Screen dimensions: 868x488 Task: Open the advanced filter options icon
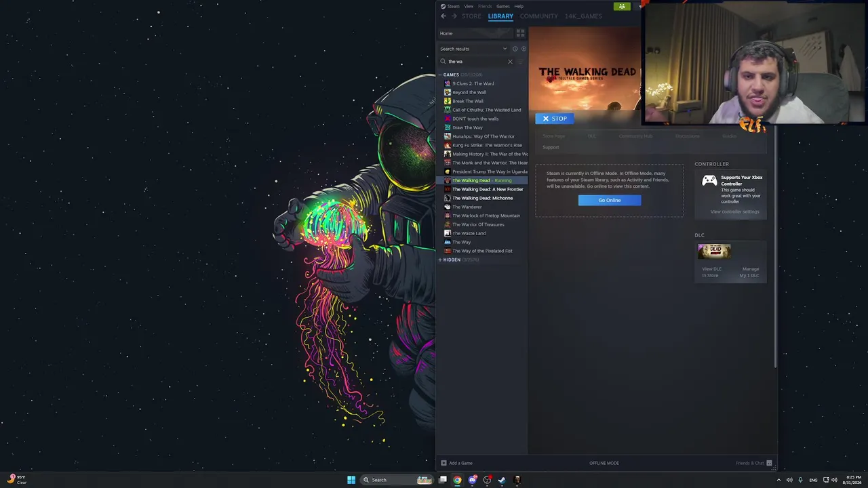520,62
